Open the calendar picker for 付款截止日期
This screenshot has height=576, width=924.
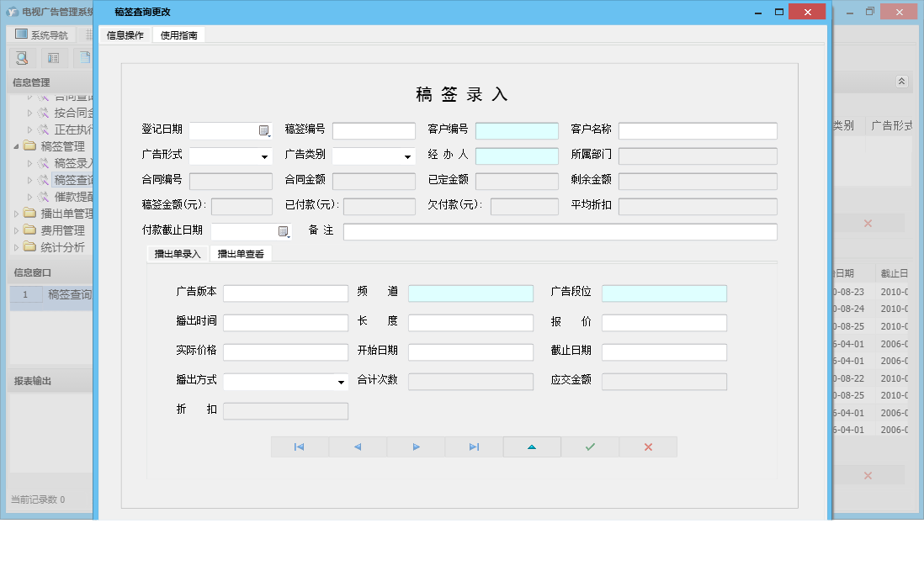pos(284,232)
